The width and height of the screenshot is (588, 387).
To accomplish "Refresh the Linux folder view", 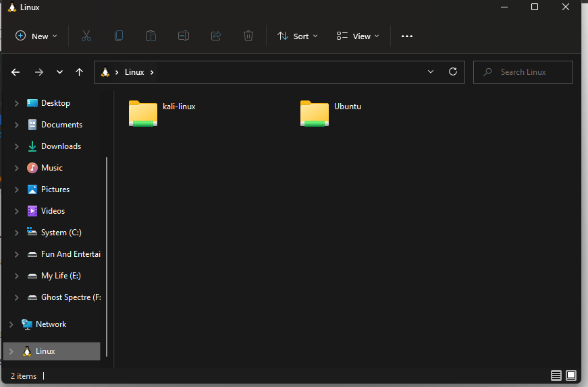I will tap(453, 71).
